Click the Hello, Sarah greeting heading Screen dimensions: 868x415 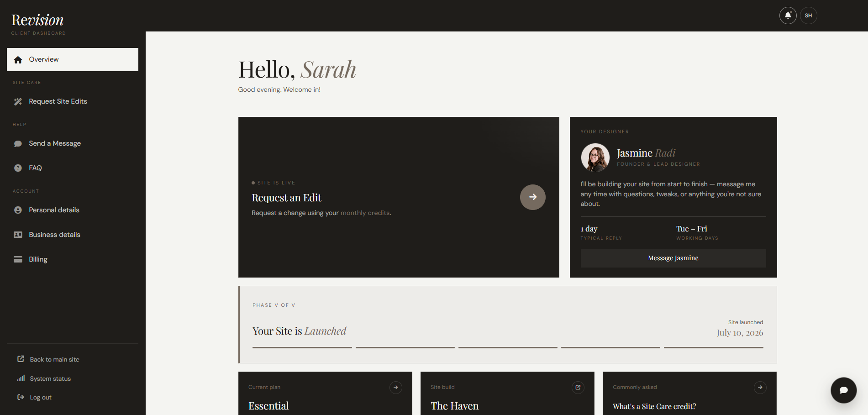297,70
